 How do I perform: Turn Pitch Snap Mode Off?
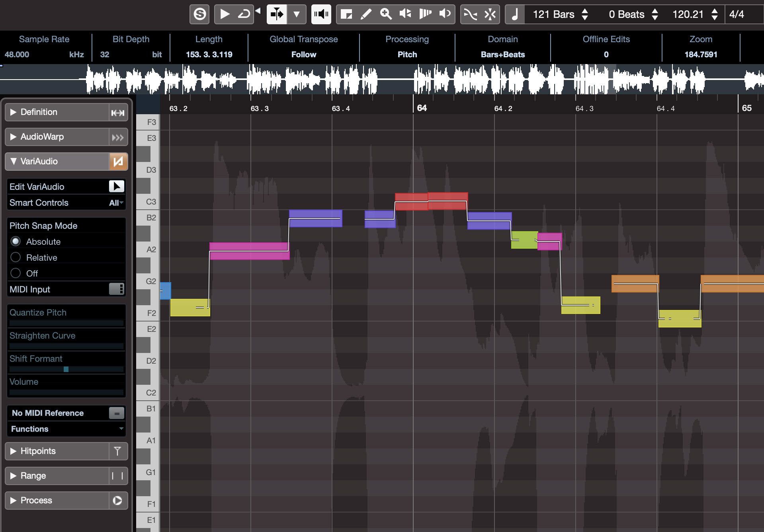point(16,273)
